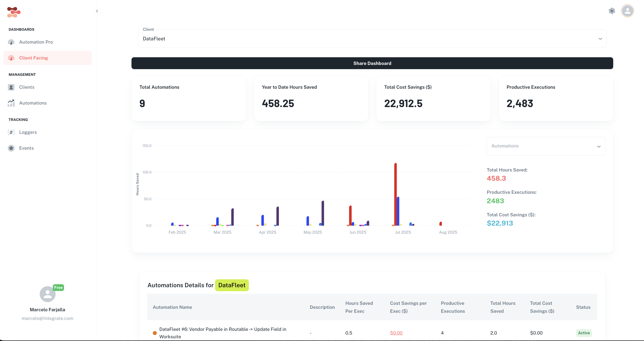Click the orange dot beside DataFleet #6
The width and height of the screenshot is (644, 341).
pyautogui.click(x=155, y=333)
